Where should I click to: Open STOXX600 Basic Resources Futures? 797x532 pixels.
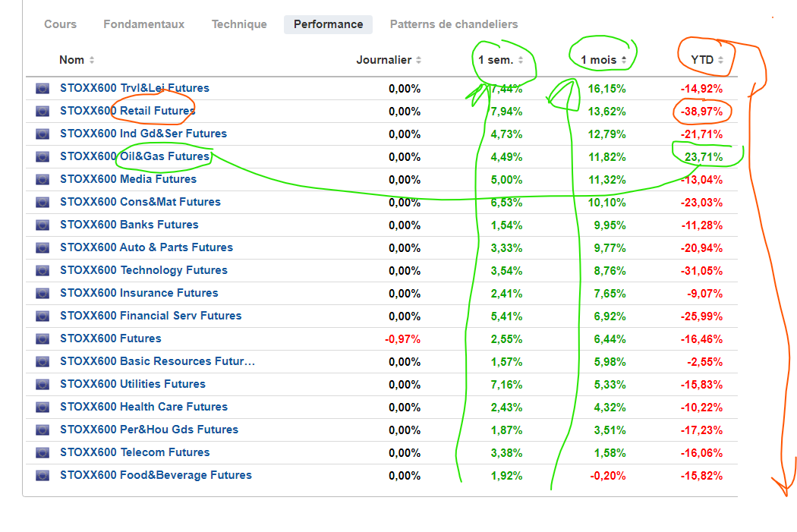158,361
